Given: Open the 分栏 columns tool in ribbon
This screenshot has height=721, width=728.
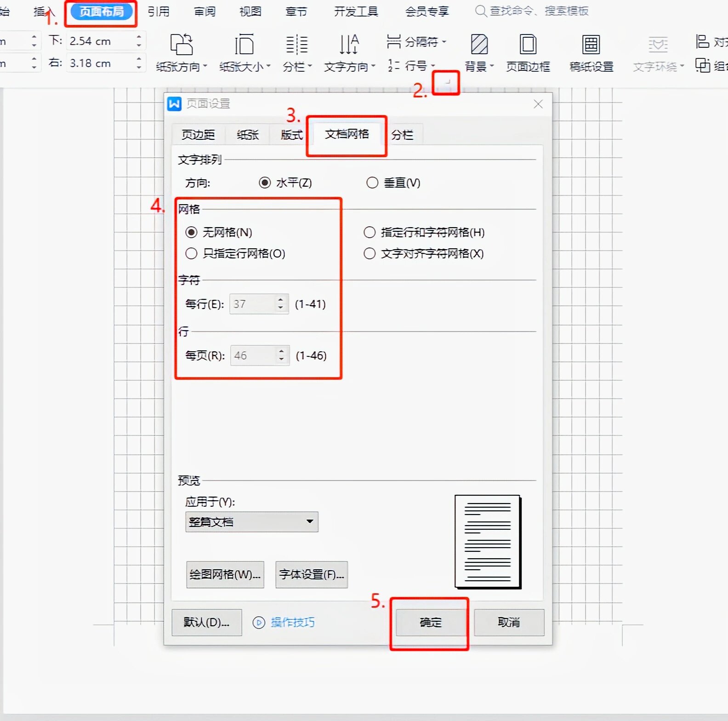Looking at the screenshot, I should (x=297, y=45).
